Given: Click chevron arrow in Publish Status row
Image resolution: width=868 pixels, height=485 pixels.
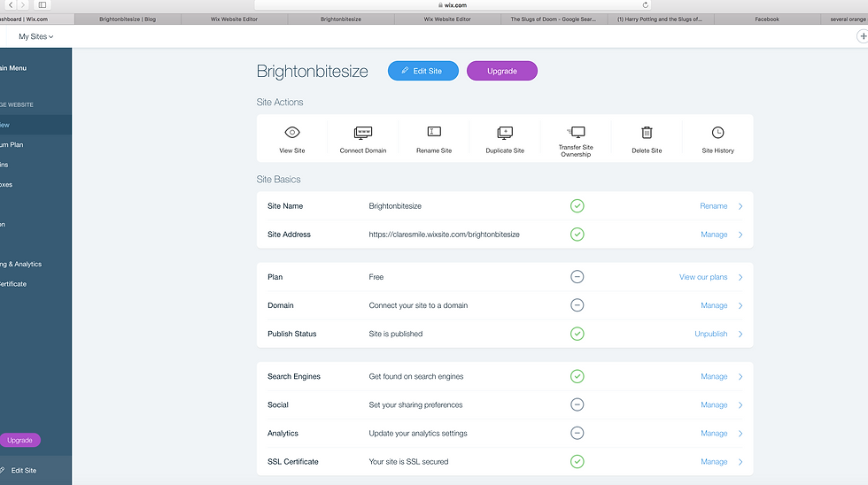Looking at the screenshot, I should click(740, 334).
